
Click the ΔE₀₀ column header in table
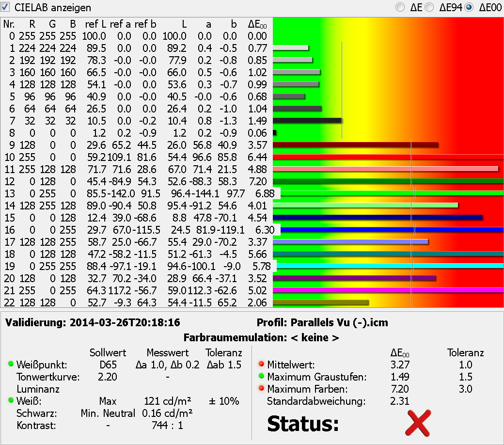257,24
